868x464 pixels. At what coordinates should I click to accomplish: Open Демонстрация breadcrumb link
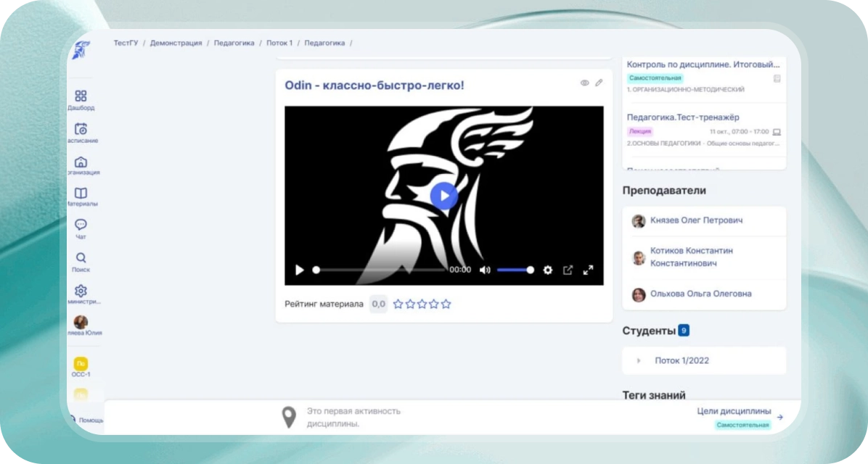[176, 43]
